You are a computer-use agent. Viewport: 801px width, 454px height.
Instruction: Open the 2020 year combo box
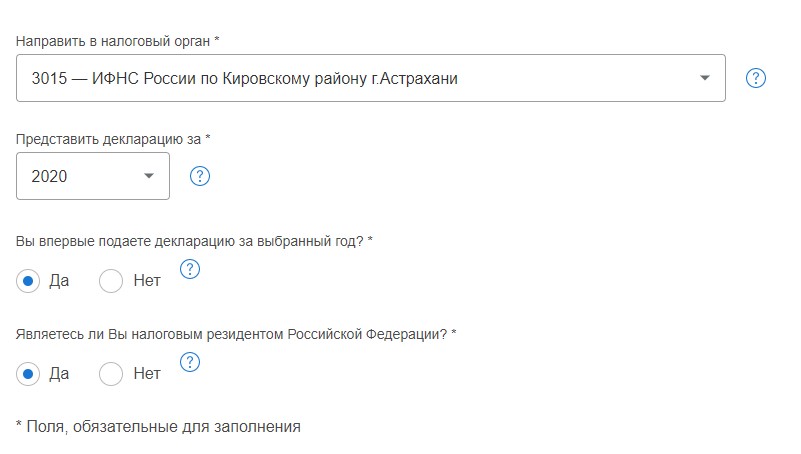point(93,176)
